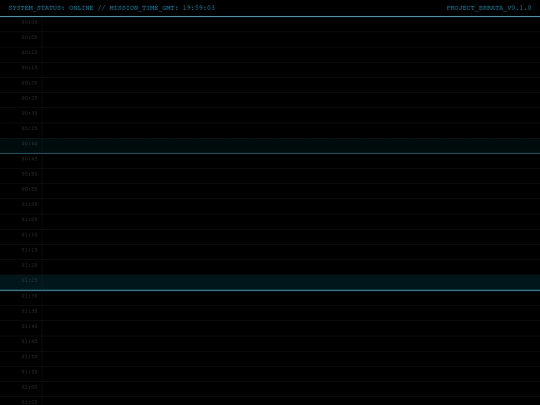Image resolution: width=540 pixels, height=405 pixels.
Task: Select the highlighted 00:40 timeline row label
Action: 29,143
